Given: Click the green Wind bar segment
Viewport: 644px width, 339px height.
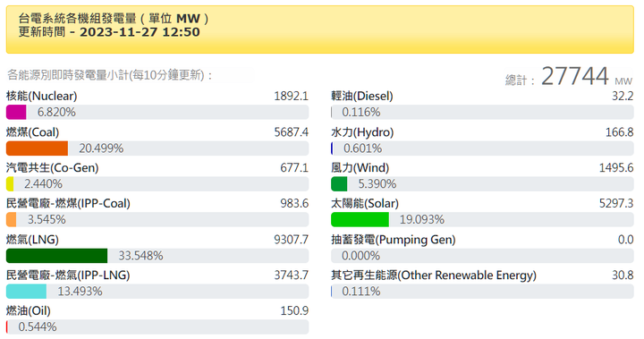Looking at the screenshot, I should coord(339,184).
